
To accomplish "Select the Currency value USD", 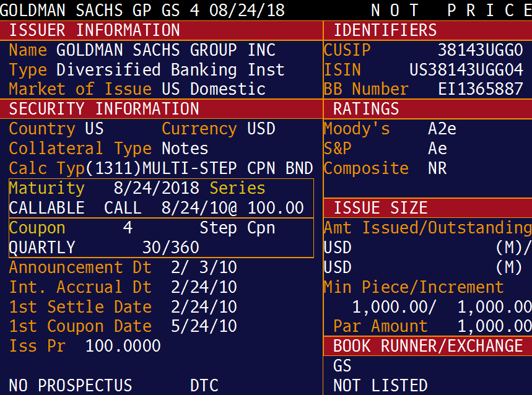I will [x=261, y=129].
